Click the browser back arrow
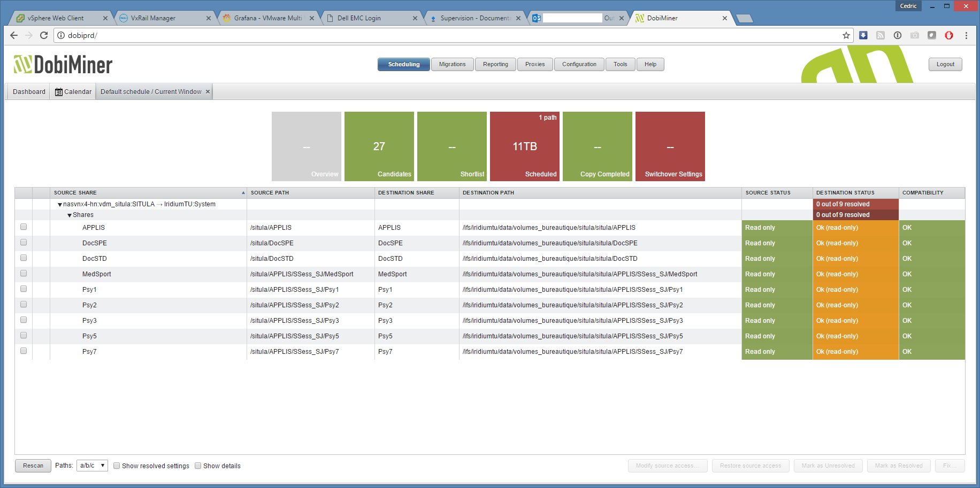The image size is (980, 488). coord(14,35)
